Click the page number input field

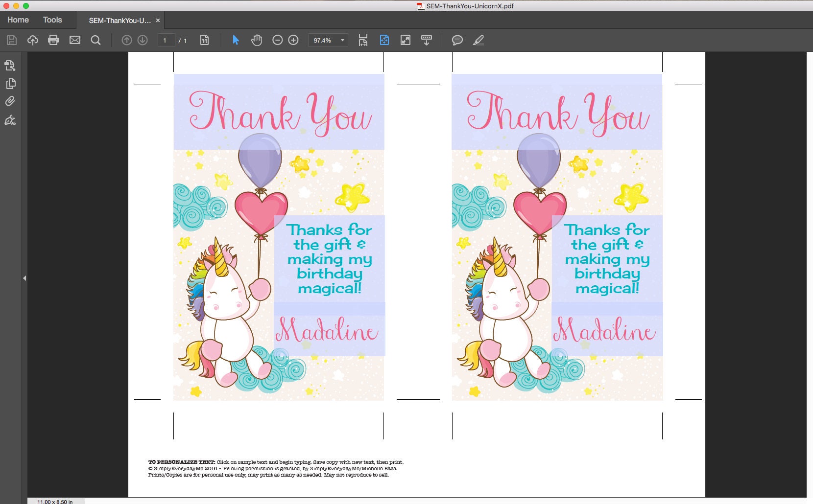[166, 40]
